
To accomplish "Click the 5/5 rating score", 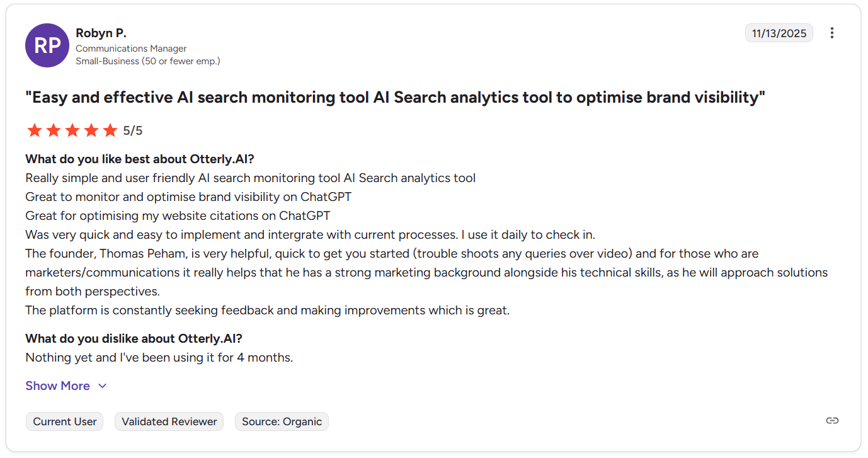I will point(133,130).
